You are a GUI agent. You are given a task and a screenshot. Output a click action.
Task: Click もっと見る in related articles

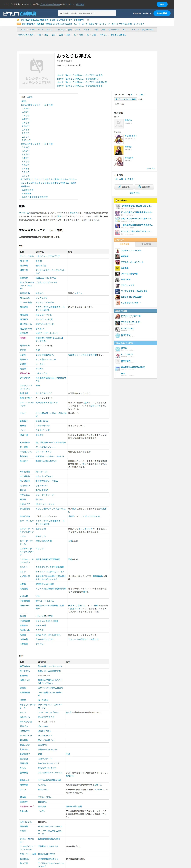click(x=151, y=169)
